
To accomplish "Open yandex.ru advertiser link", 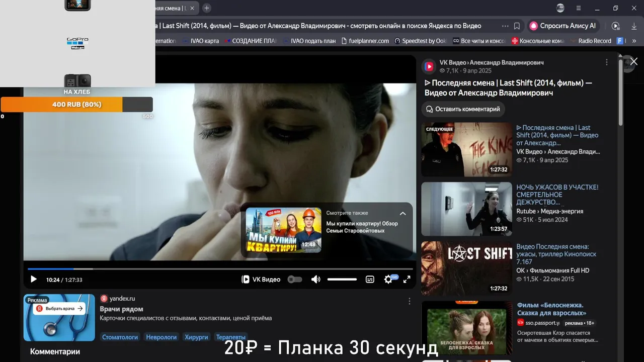I will click(123, 298).
